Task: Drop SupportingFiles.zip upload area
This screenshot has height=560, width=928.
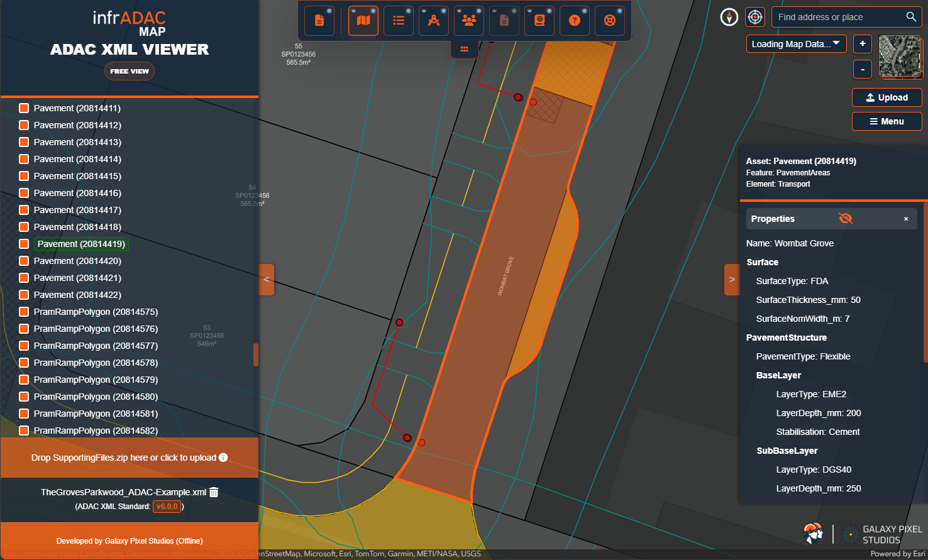Action: (130, 458)
